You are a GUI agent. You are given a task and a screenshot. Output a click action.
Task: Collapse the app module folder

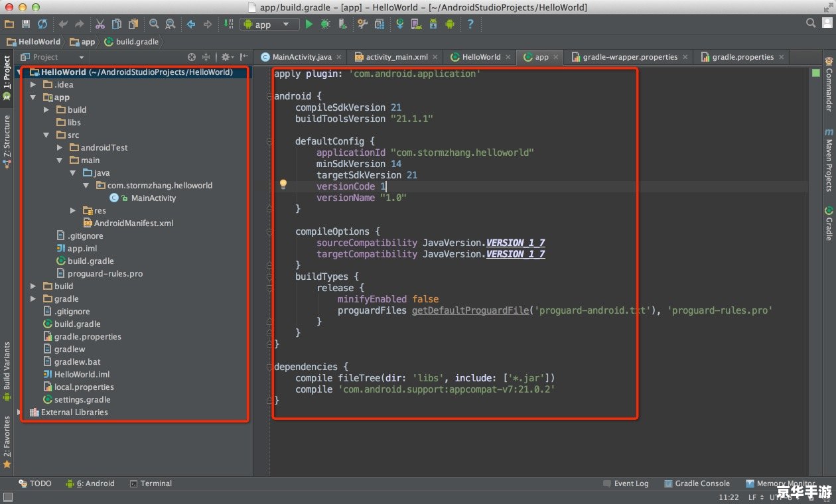click(x=33, y=97)
